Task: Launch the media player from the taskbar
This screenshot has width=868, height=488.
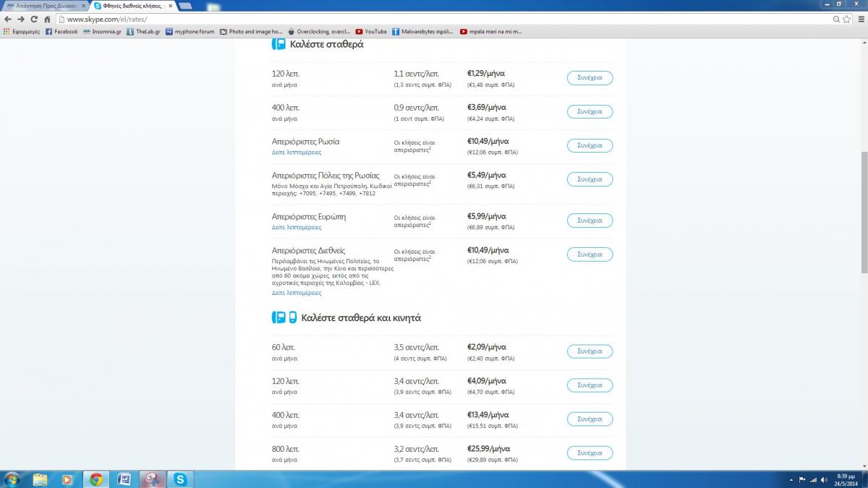Action: pos(67,479)
